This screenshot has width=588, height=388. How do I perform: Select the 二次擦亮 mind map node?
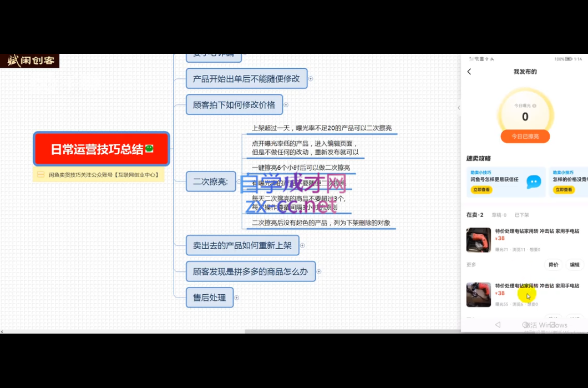[210, 182]
